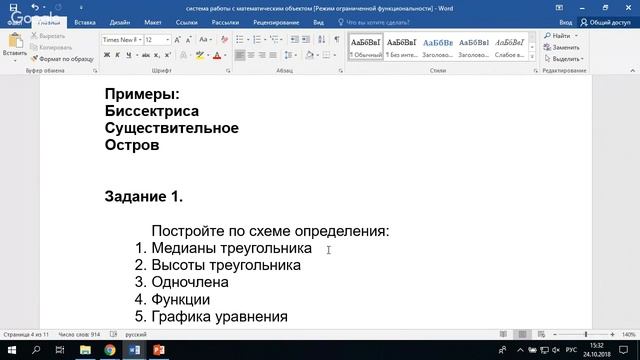The image size is (640, 360).
Task: Increase font size with the larger A icon
Action: coord(178,40)
